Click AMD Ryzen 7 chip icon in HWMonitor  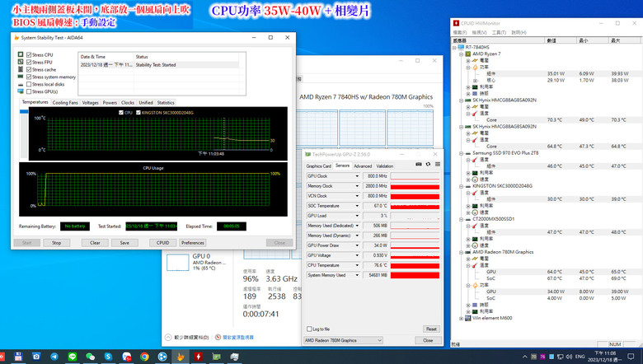tap(467, 54)
